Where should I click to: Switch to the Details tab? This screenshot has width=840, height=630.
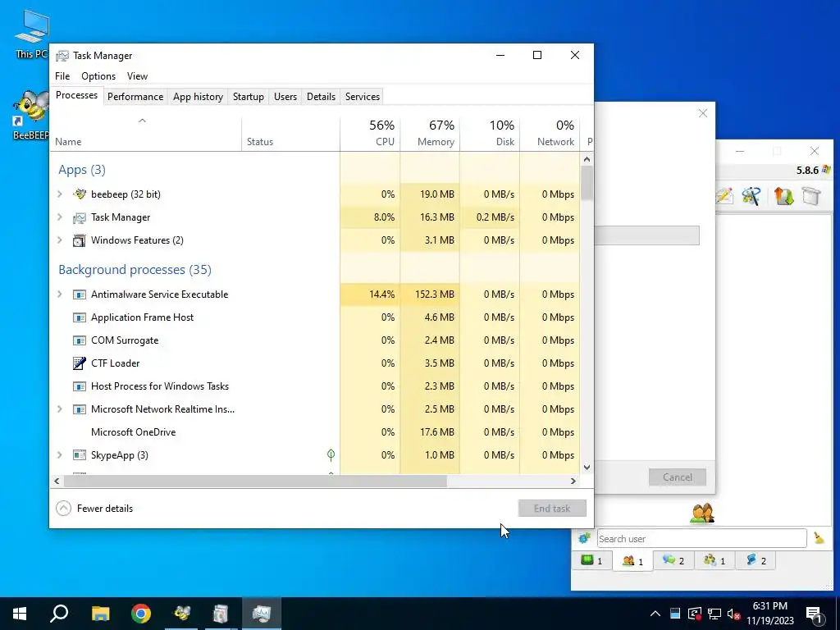pyautogui.click(x=321, y=97)
